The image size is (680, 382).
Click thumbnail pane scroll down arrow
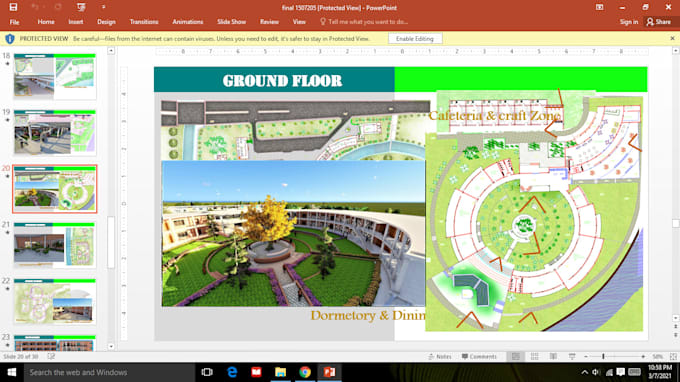[111, 346]
